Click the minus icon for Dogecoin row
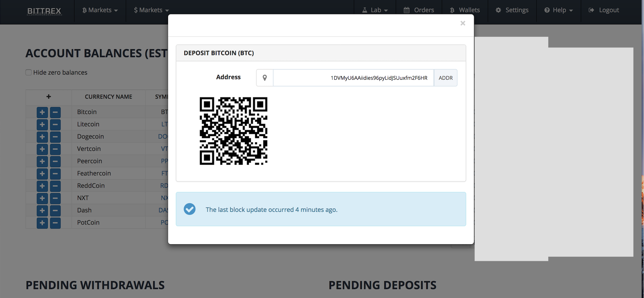644x298 pixels. (x=55, y=137)
